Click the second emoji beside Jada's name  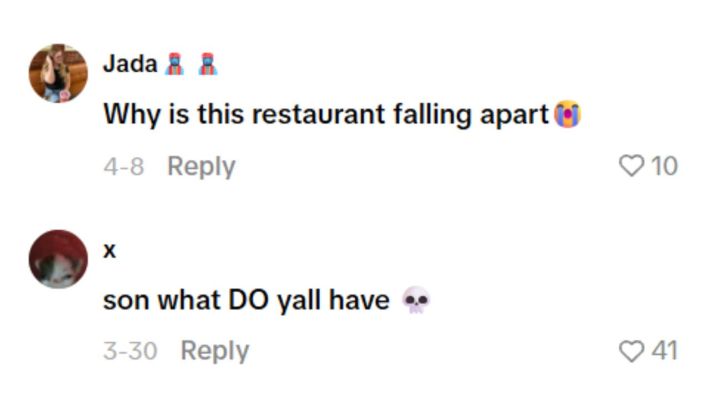[207, 64]
